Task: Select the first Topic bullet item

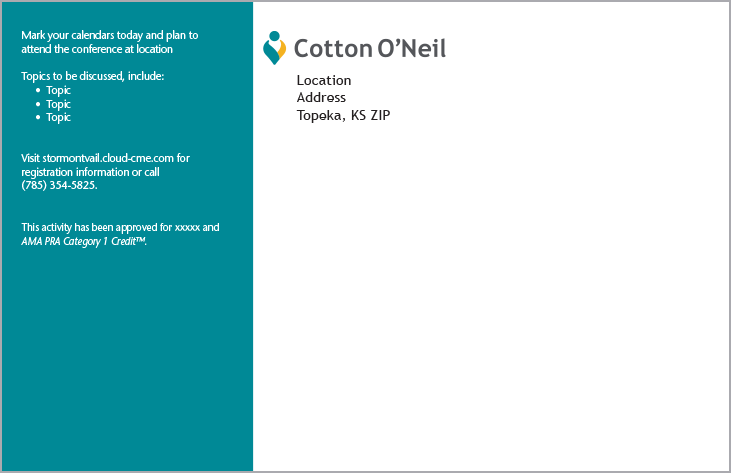Action: [58, 90]
